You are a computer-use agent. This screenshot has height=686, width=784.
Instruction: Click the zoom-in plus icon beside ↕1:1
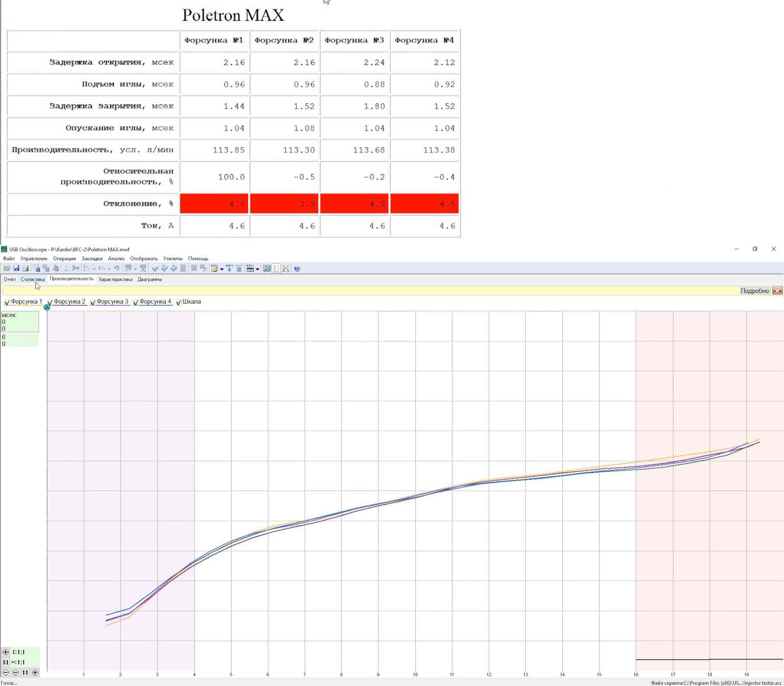coord(6,652)
